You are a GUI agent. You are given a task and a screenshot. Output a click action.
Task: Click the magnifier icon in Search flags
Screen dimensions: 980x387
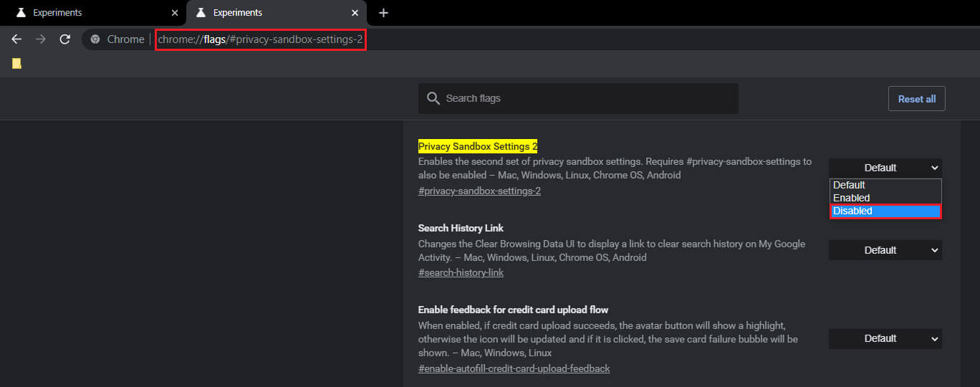[x=433, y=98]
